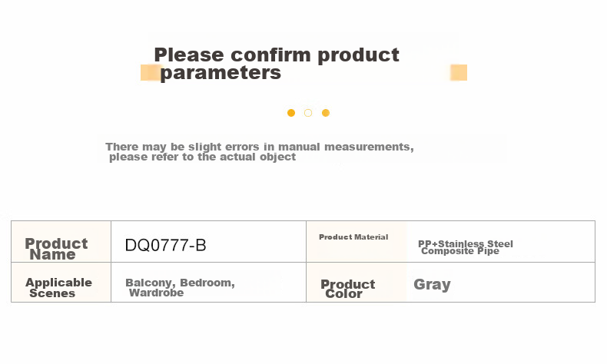Select the Applicable Scenes label cell
607x364 pixels.
tap(61, 283)
